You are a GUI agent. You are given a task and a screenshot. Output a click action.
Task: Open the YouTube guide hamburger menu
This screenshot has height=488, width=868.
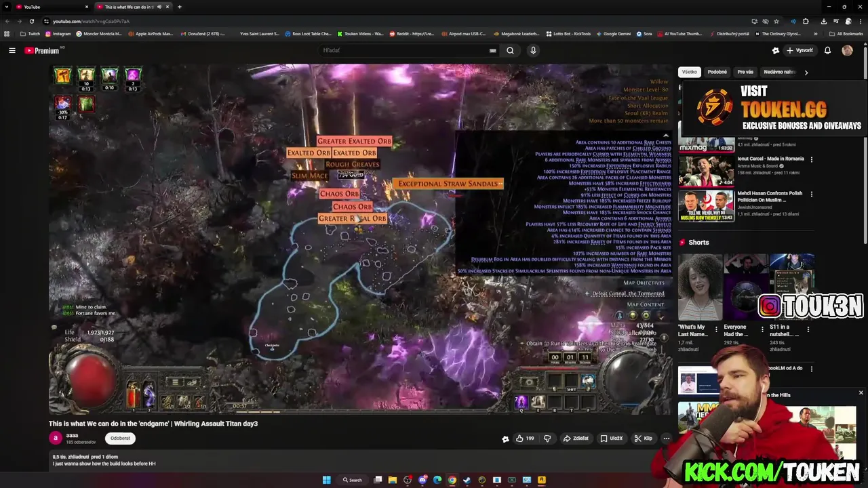point(12,50)
